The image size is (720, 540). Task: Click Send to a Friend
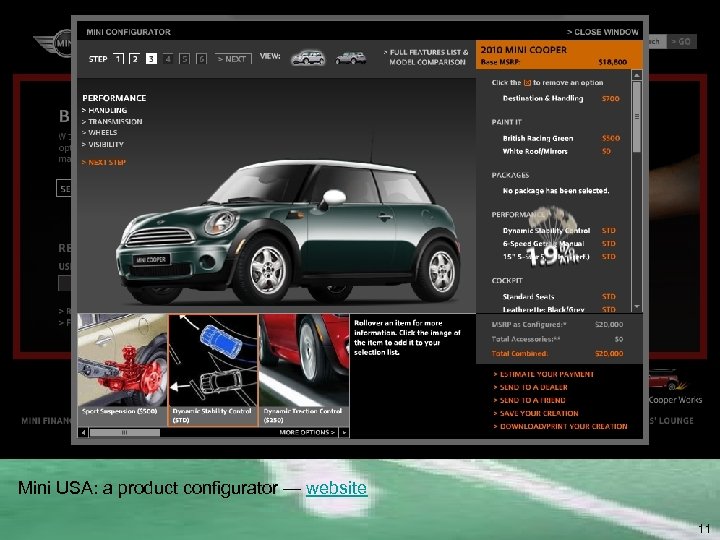point(529,400)
